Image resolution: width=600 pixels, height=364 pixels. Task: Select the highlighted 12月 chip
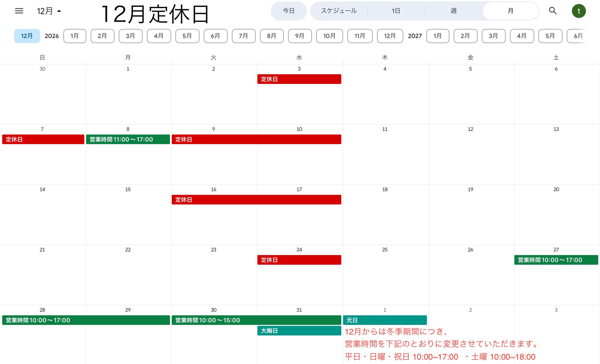(27, 36)
